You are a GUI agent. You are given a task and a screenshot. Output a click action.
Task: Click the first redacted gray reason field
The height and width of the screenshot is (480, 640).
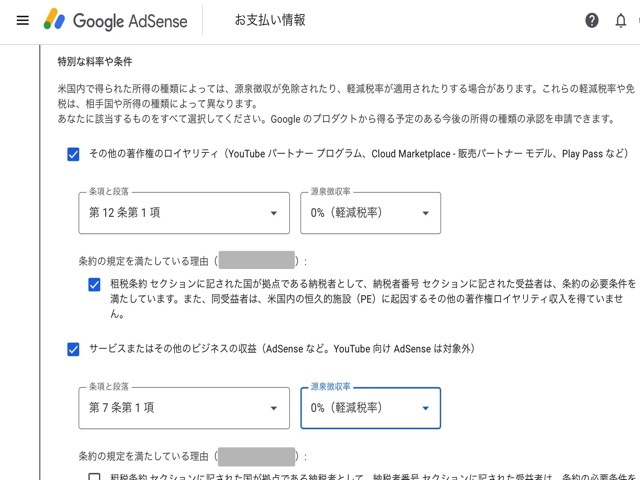[256, 260]
